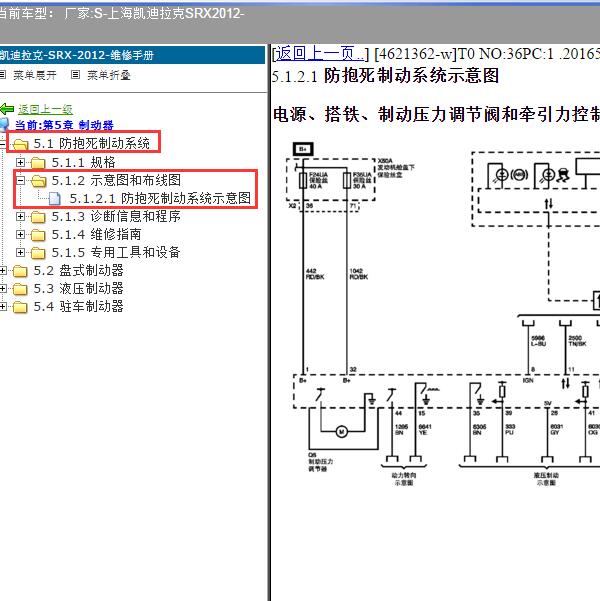Image resolution: width=600 pixels, height=601 pixels.
Task: Click the 5.1.5 专用工具和设备 folder icon
Action: [x=38, y=253]
